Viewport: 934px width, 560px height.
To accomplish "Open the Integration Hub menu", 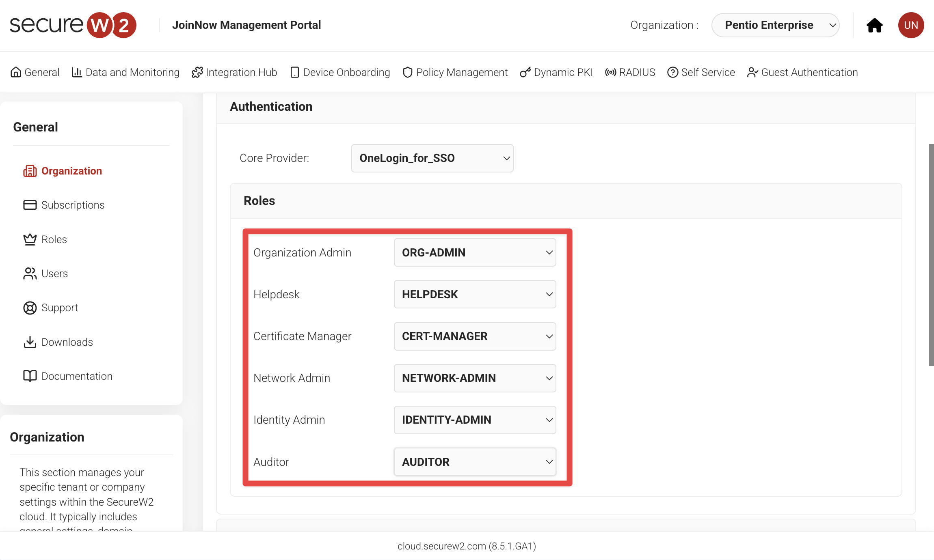I will click(234, 72).
